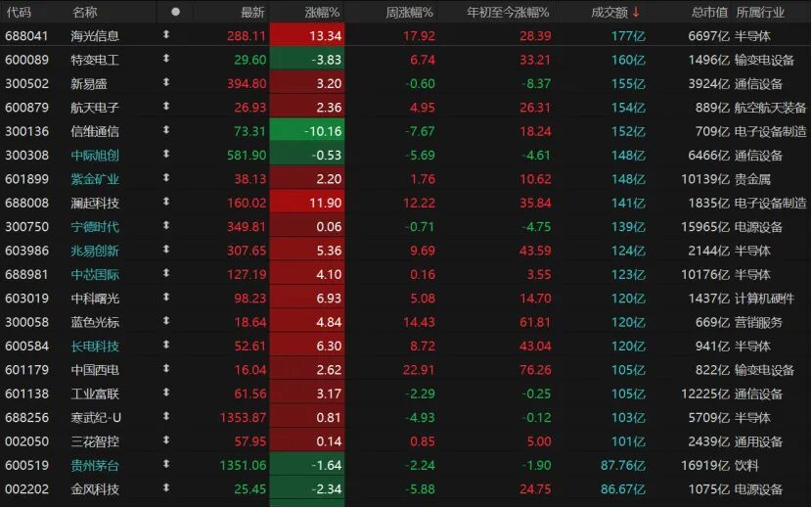
Task: Click industry 航空航天装备
Action: click(x=770, y=108)
